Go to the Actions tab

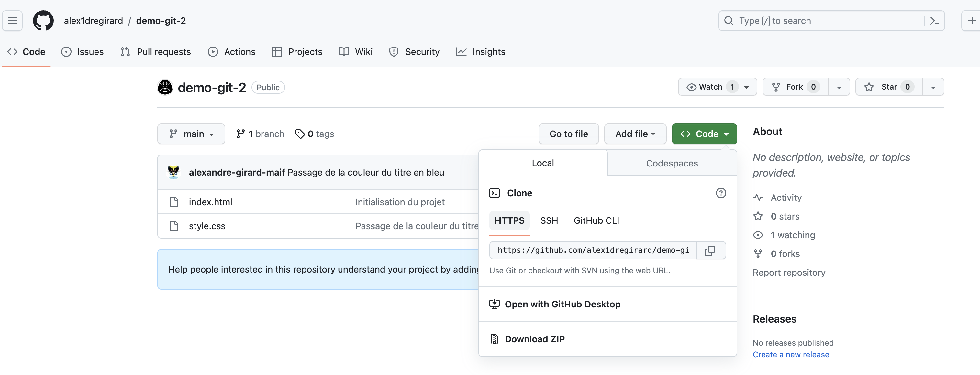(x=232, y=52)
